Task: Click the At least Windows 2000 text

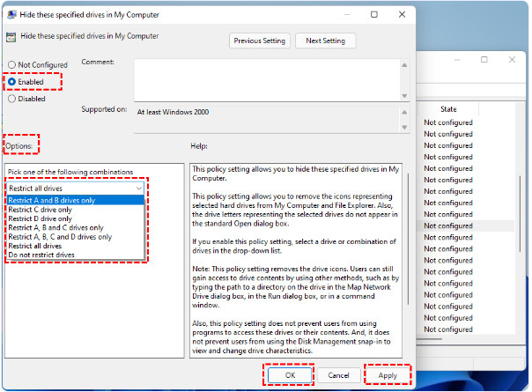Action: [173, 112]
